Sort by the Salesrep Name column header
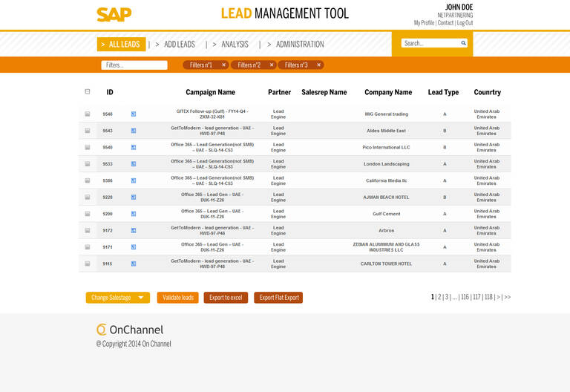This screenshot has height=392, width=570. pos(324,92)
